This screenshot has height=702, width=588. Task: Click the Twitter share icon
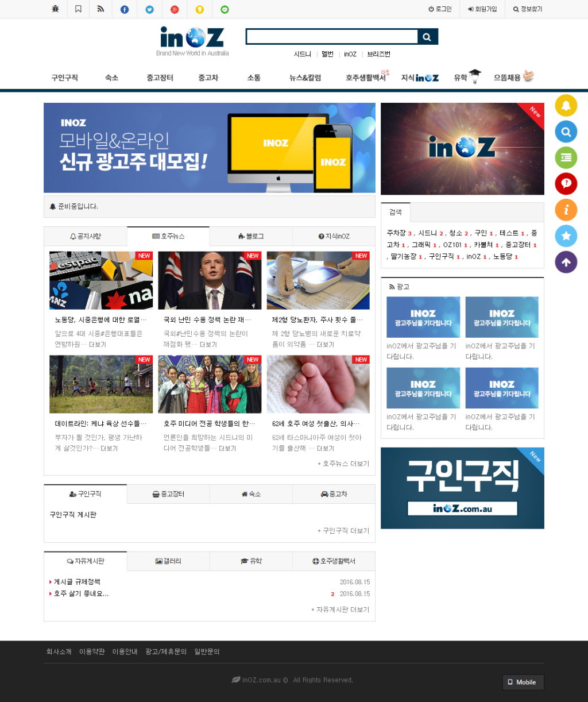[149, 9]
